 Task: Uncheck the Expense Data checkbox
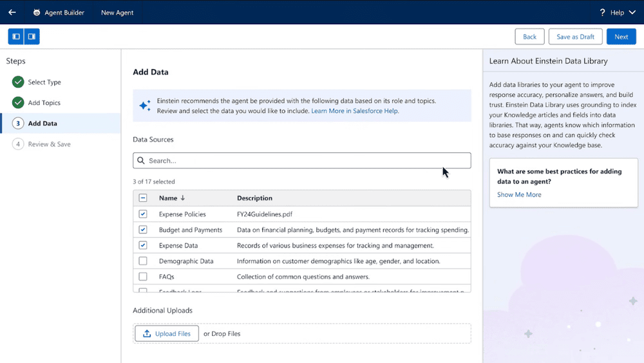(x=143, y=246)
